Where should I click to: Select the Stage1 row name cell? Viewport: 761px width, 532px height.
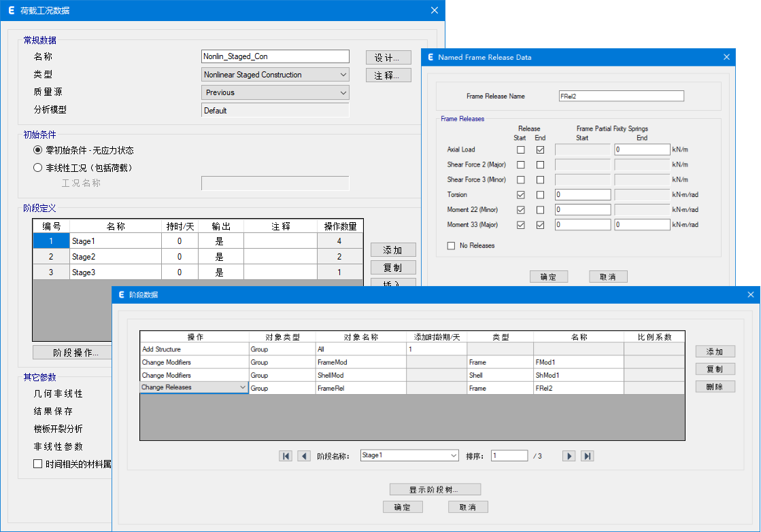click(x=116, y=241)
